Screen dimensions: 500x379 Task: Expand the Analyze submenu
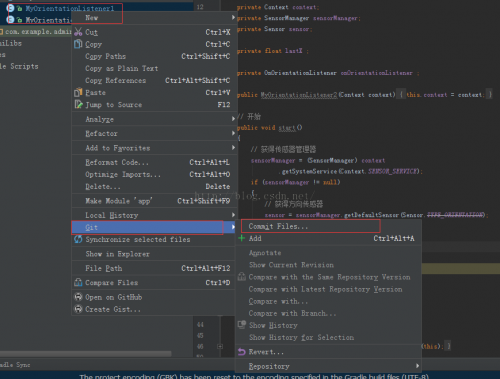[233, 119]
